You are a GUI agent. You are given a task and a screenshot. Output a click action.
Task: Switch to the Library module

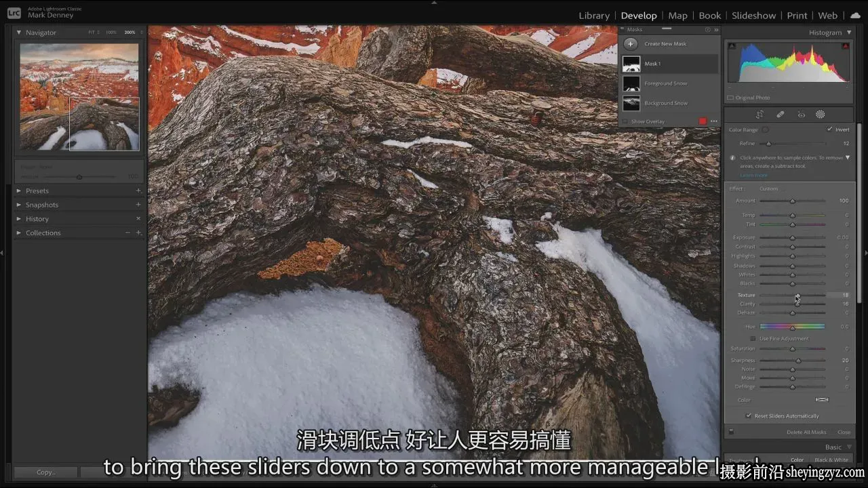pyautogui.click(x=594, y=15)
